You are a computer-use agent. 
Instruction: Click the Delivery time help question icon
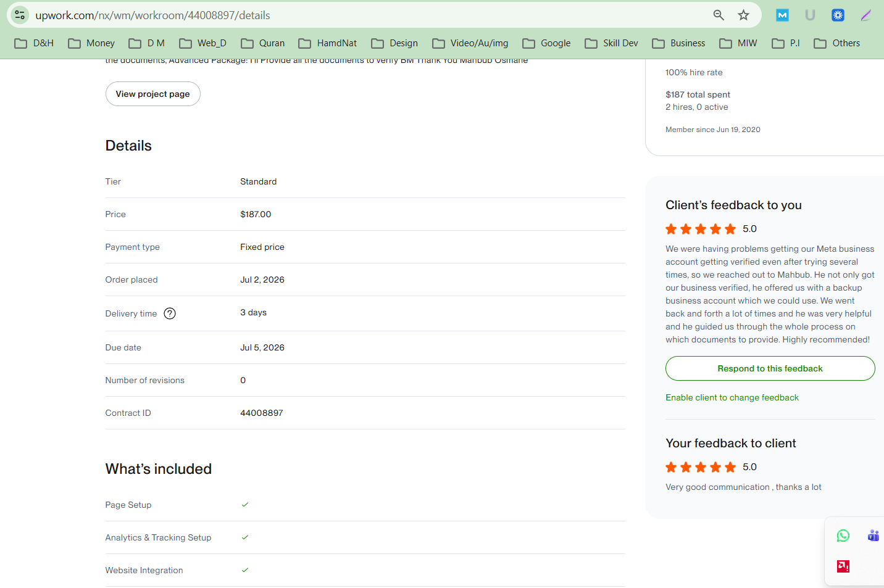[170, 313]
